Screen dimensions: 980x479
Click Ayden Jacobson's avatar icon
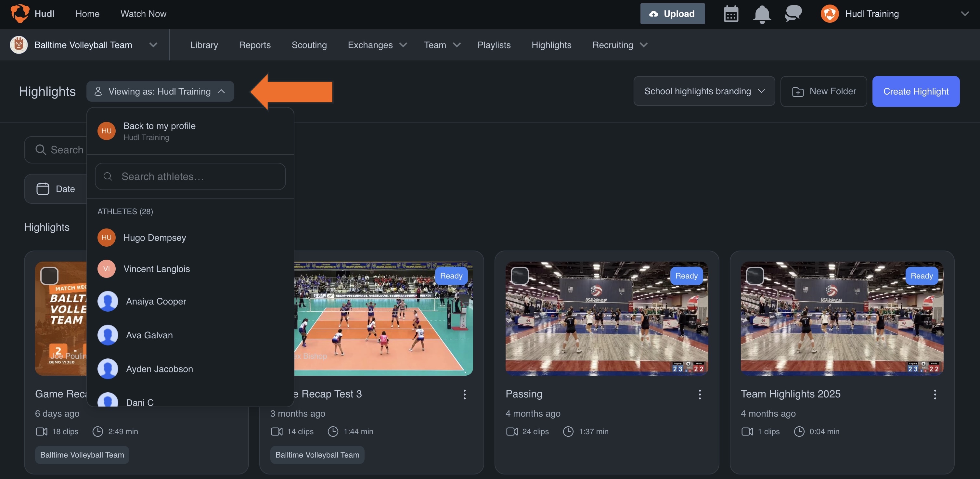point(108,369)
